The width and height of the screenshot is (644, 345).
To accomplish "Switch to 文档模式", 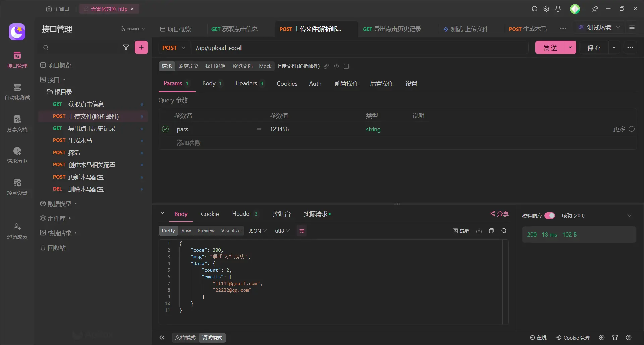I will (185, 337).
